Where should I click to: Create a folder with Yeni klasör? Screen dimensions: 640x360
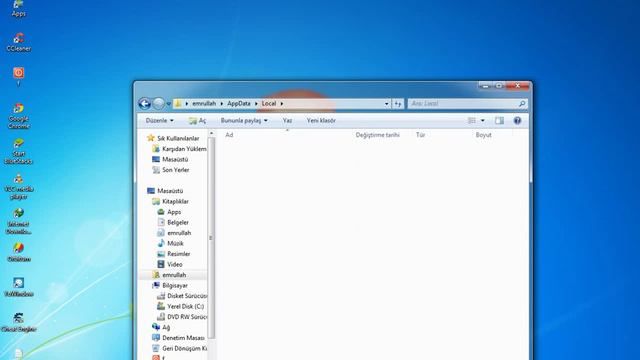pyautogui.click(x=321, y=120)
